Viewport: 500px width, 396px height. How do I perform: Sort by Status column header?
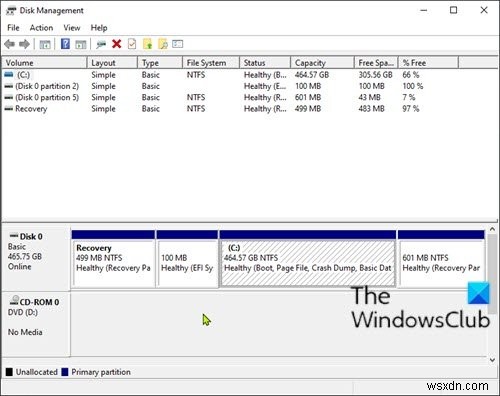point(265,63)
